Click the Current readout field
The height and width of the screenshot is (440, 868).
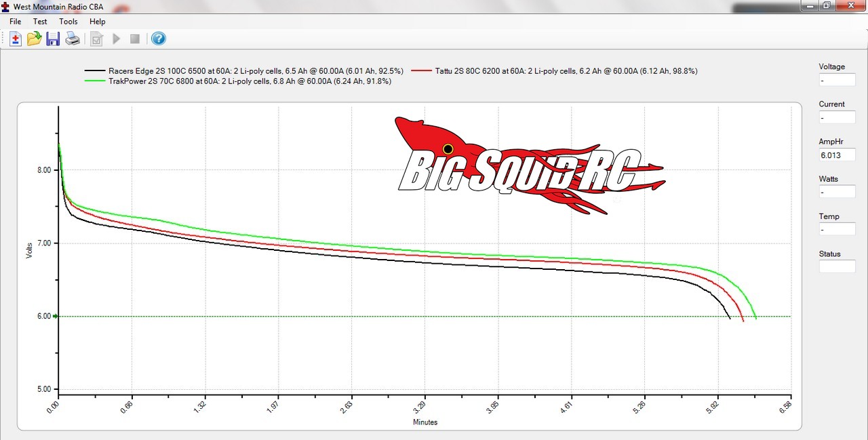pyautogui.click(x=837, y=117)
